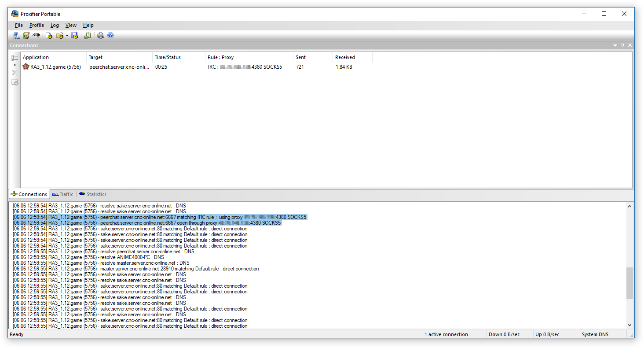The image size is (644, 348).
Task: Select log line 'resolve ANIME4000-PC : DNS'
Action: (x=88, y=257)
